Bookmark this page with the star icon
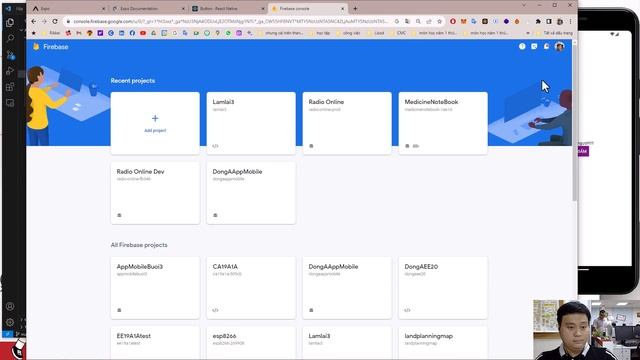Image resolution: width=640 pixels, height=360 pixels. (x=440, y=21)
